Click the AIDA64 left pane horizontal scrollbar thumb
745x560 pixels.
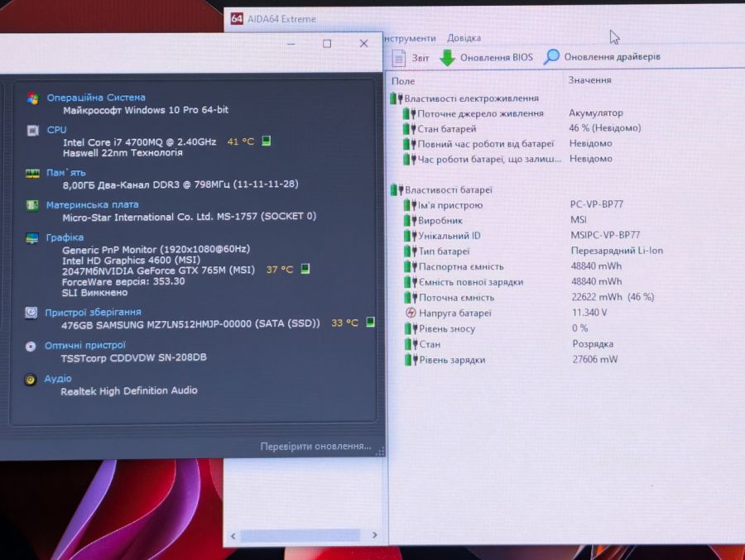pos(300,535)
